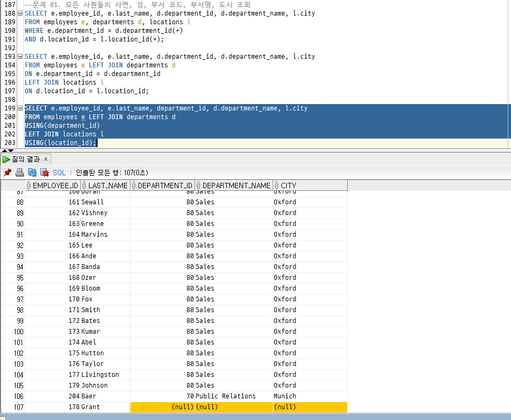Select the 'Baer' last name cell
511x420 pixels.
point(105,396)
